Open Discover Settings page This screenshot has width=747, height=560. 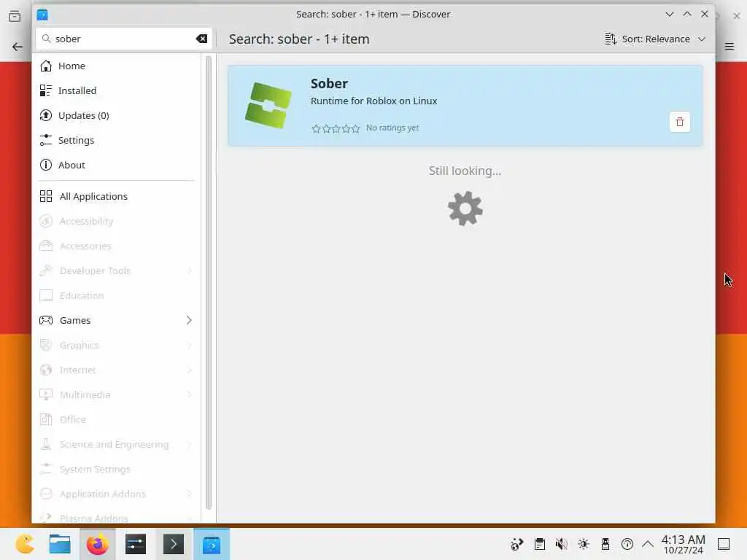coord(116,140)
